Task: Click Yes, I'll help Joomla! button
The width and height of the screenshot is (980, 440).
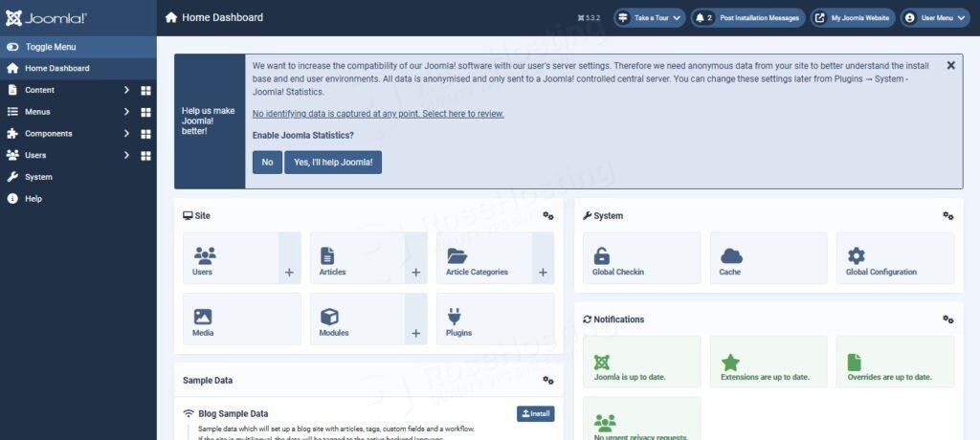Action: click(333, 162)
